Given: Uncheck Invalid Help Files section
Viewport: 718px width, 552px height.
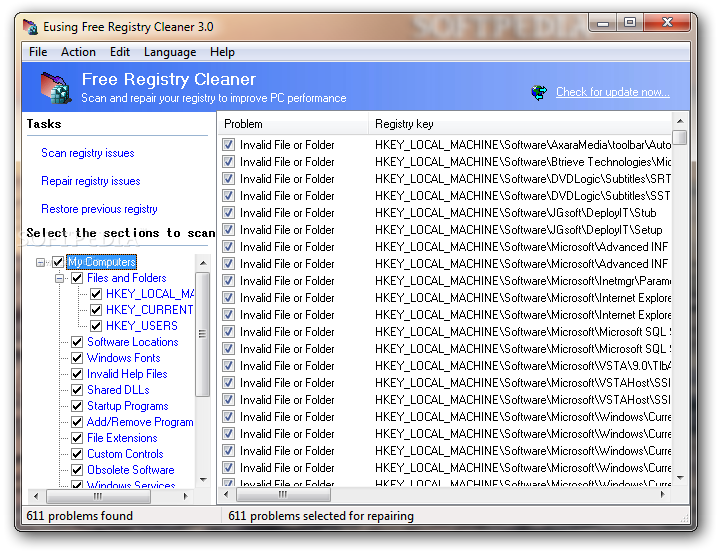Looking at the screenshot, I should 77,374.
